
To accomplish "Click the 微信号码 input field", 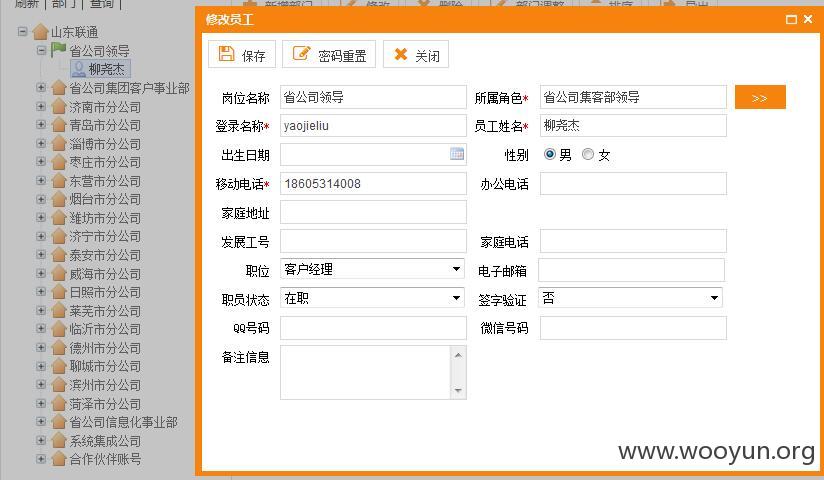I will point(633,328).
